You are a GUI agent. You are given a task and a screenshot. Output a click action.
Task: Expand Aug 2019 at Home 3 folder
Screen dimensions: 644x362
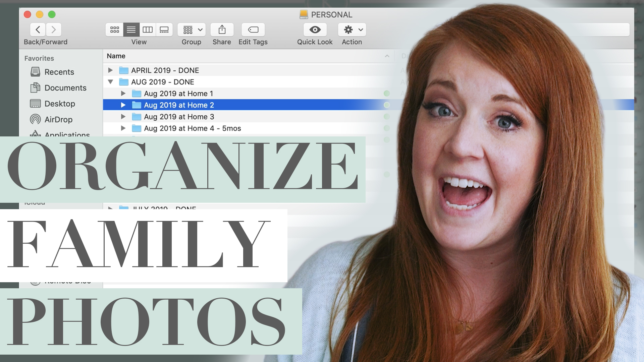(123, 117)
